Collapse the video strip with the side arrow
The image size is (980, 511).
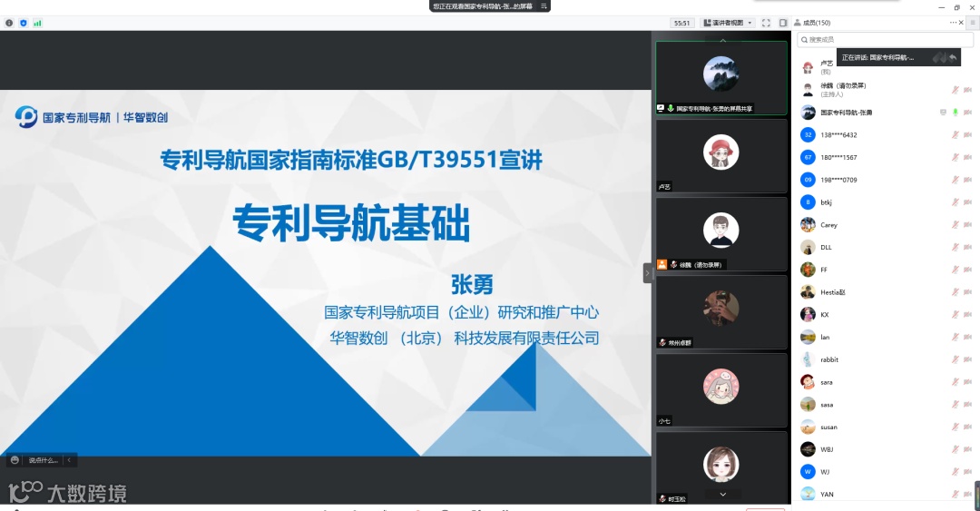click(648, 273)
